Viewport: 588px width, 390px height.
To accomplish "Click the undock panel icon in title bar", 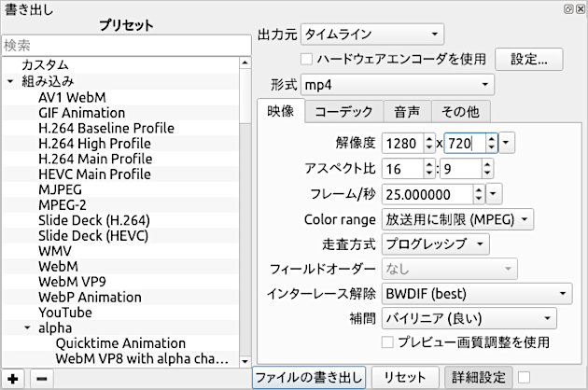I will click(x=567, y=8).
